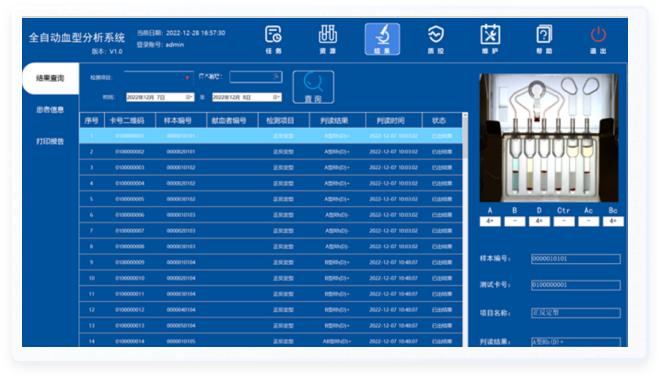The width and height of the screenshot is (661, 379).
Task: Click the A well result box
Action: (x=490, y=221)
